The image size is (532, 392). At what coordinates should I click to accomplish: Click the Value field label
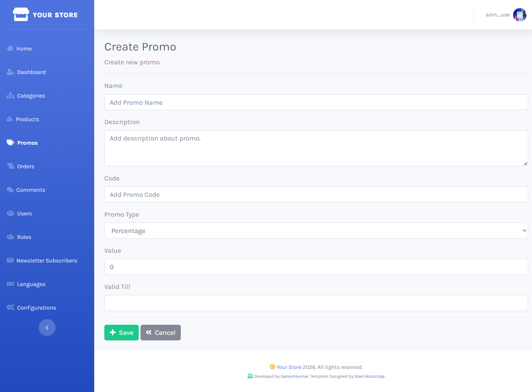click(113, 251)
